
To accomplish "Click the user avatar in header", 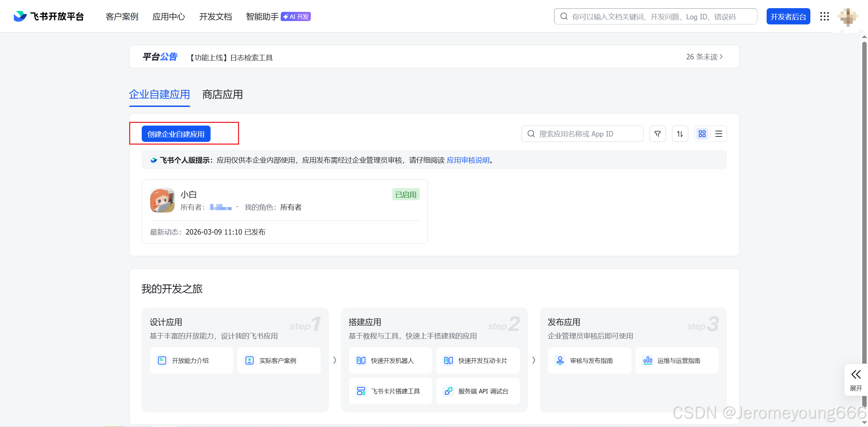I will point(848,16).
